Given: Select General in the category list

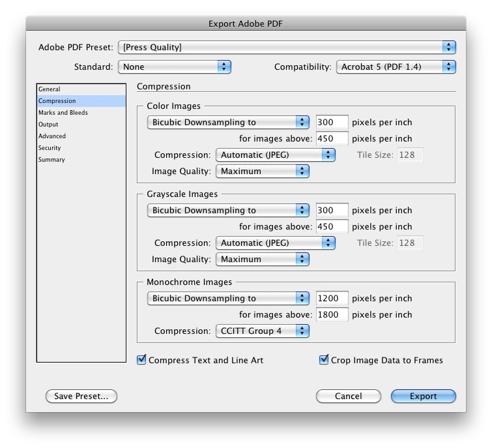Looking at the screenshot, I should click(81, 89).
